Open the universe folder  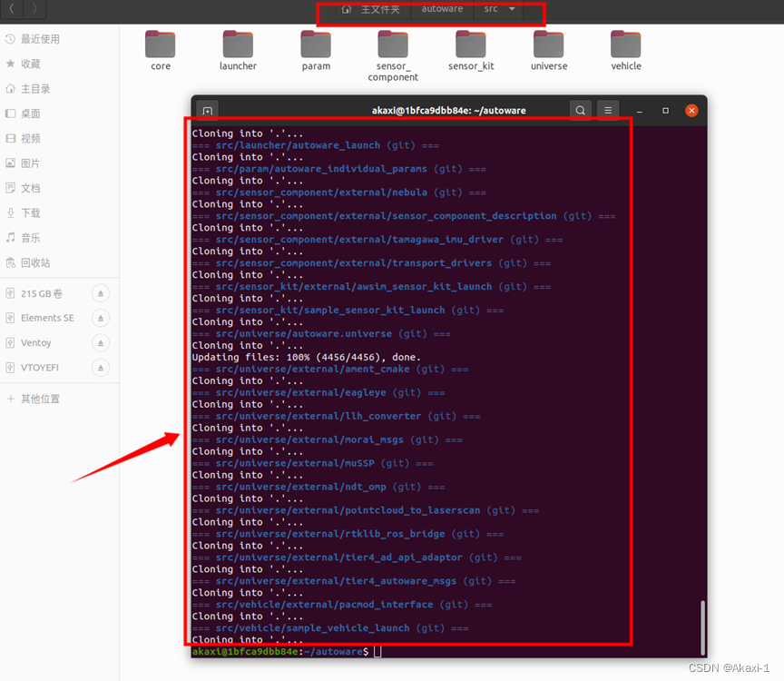coord(549,50)
